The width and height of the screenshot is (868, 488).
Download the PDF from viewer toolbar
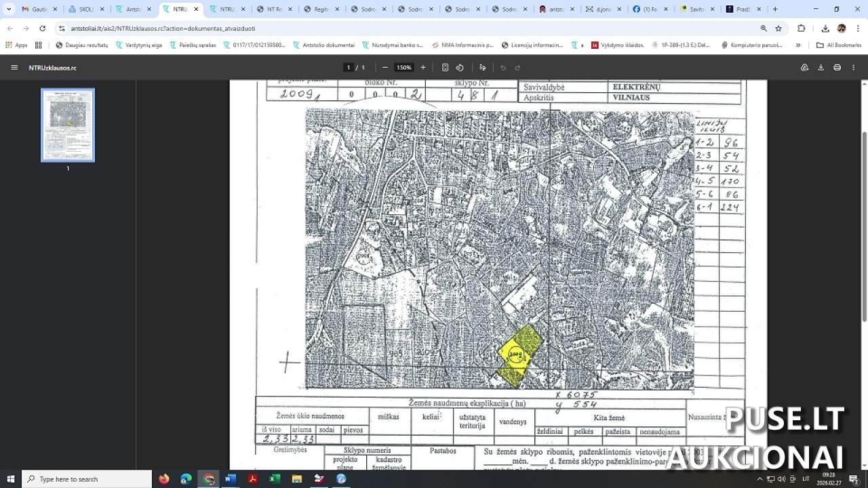click(x=821, y=68)
